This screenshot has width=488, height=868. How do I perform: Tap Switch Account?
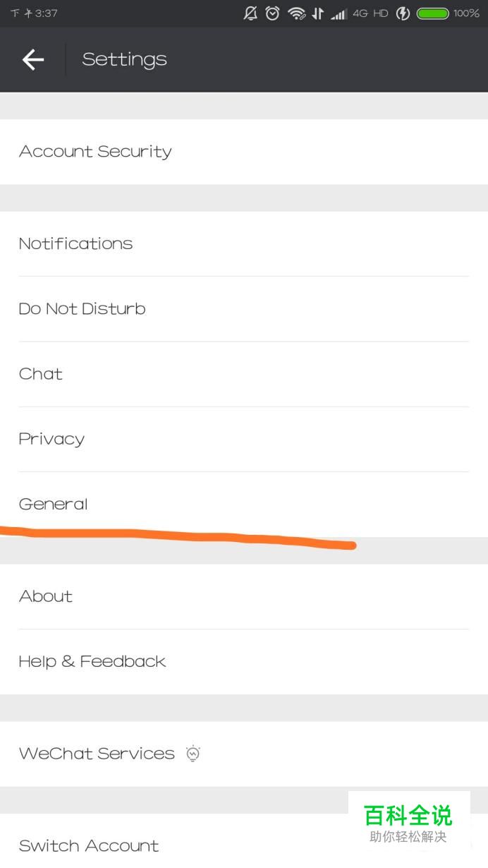pos(89,845)
